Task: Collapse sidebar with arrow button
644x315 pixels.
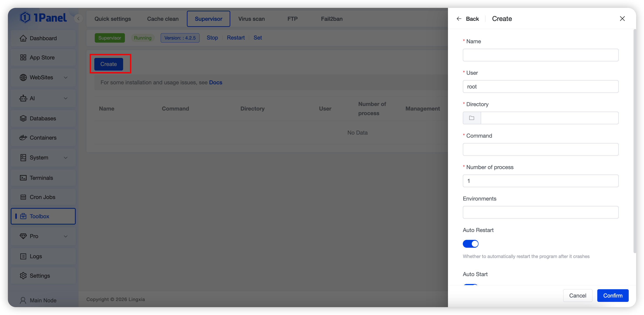Action: (79, 19)
